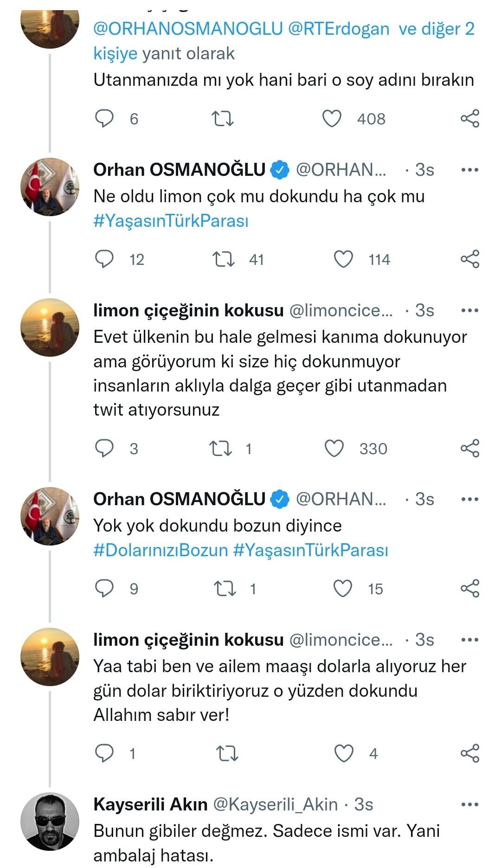Reply to the tweet with 9 comments
The height and width of the screenshot is (868, 501).
tap(104, 589)
